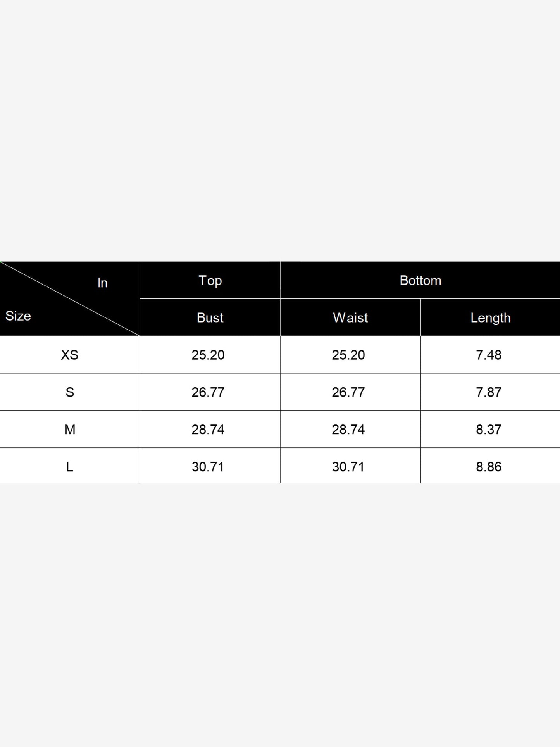Click L waist value 30.71

(x=348, y=467)
